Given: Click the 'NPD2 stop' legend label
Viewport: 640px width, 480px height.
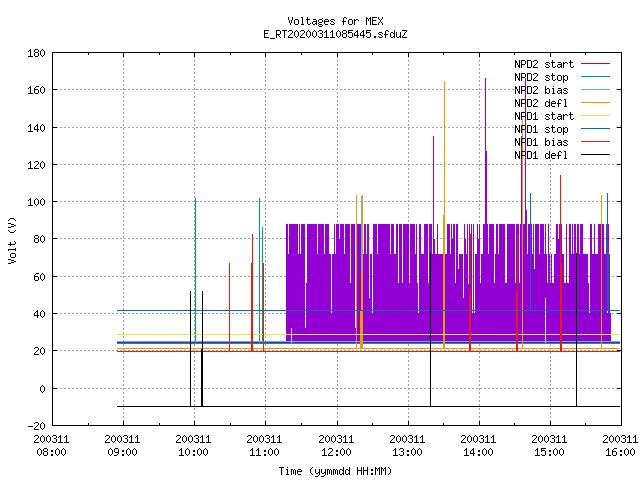Looking at the screenshot, I should pos(541,77).
